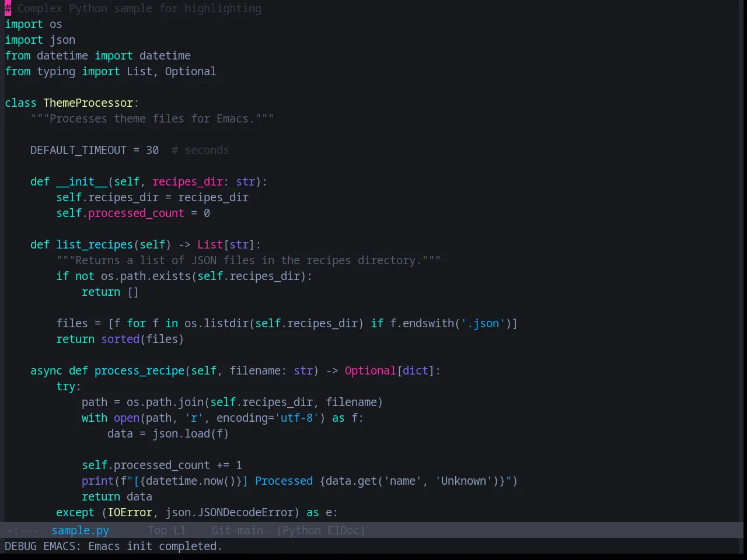Click the 'print' call

(x=97, y=481)
